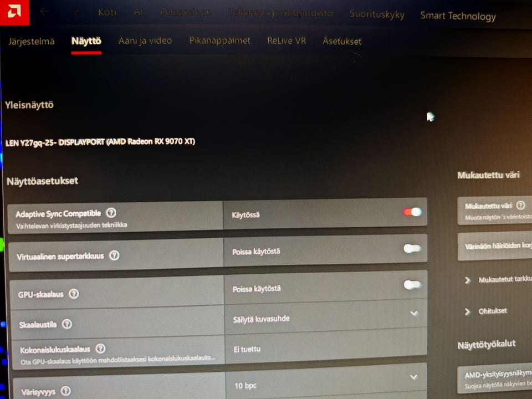This screenshot has width=532, height=399.
Task: Click AMD-yksityisyysnäkymä card
Action: pos(495,379)
